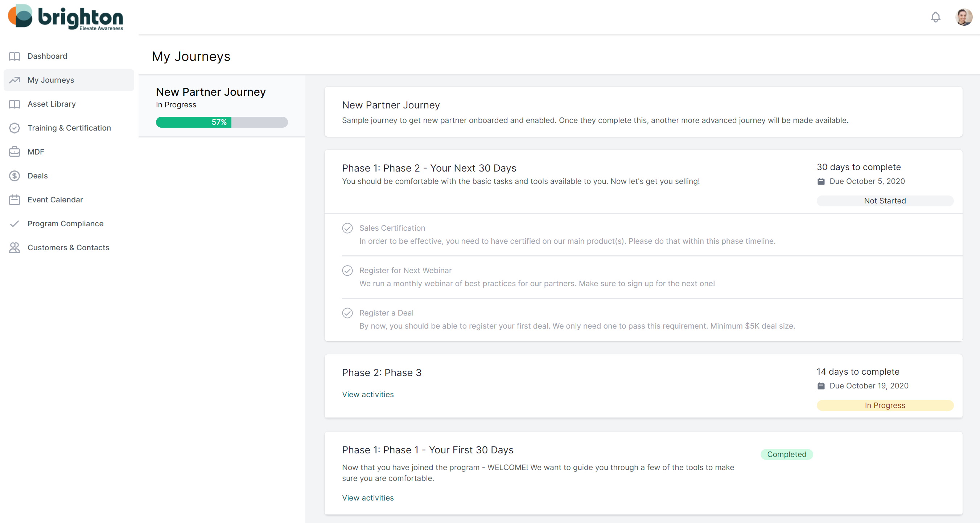Expand activities for Phase 1 - Your First 30 Days
980x523 pixels.
pos(367,498)
